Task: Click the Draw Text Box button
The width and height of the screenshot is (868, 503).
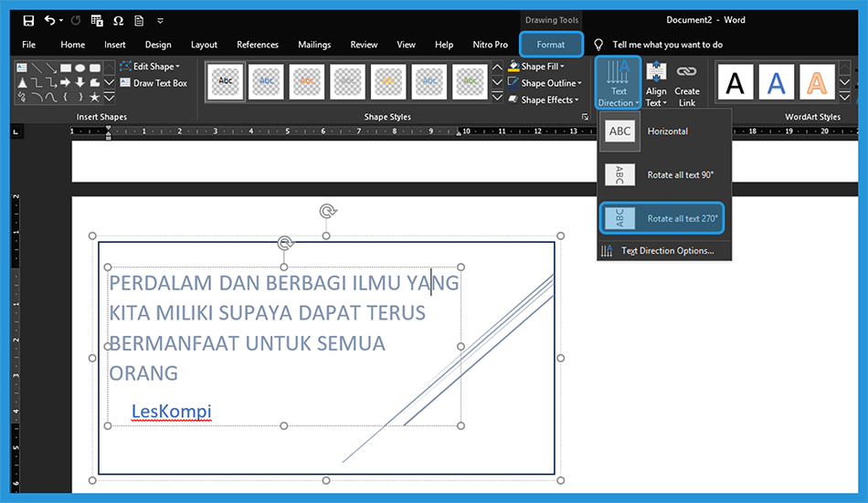Action: [153, 83]
